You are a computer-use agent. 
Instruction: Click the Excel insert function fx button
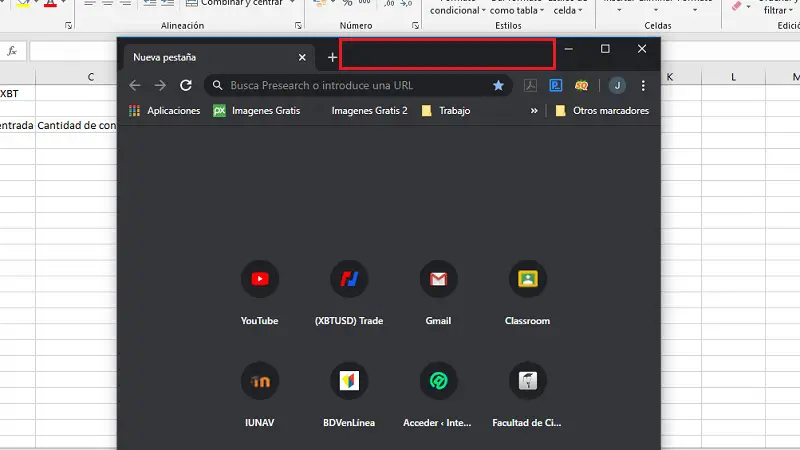click(12, 51)
